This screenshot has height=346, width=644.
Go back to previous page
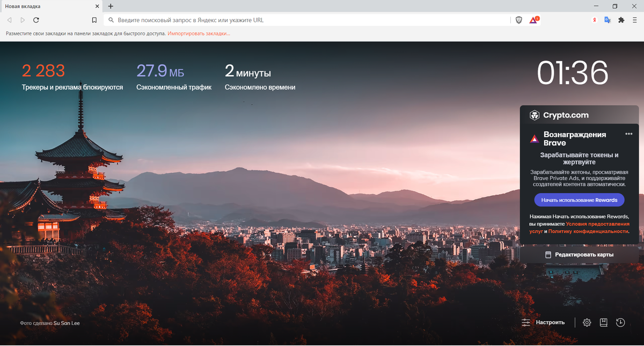coord(10,20)
